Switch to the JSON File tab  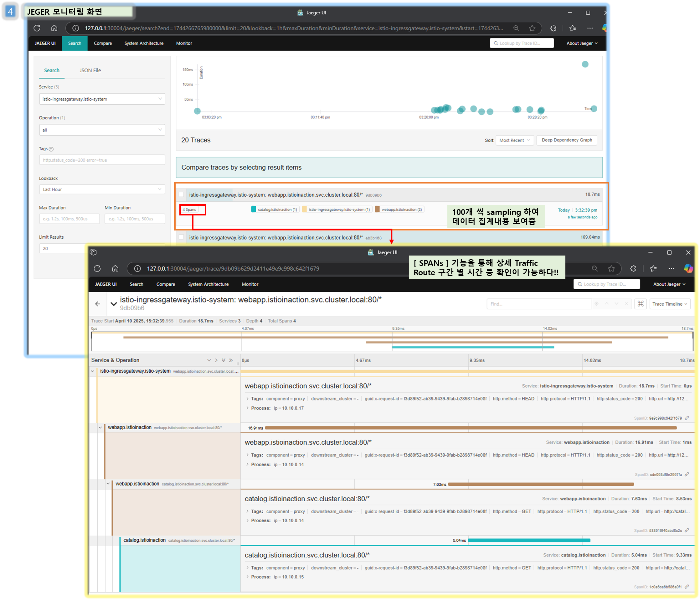tap(90, 70)
